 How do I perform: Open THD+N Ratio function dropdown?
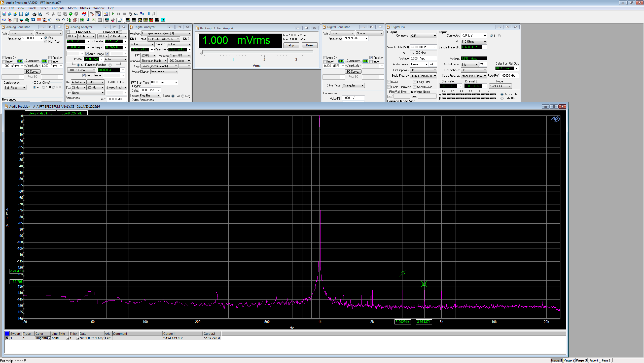point(81,70)
